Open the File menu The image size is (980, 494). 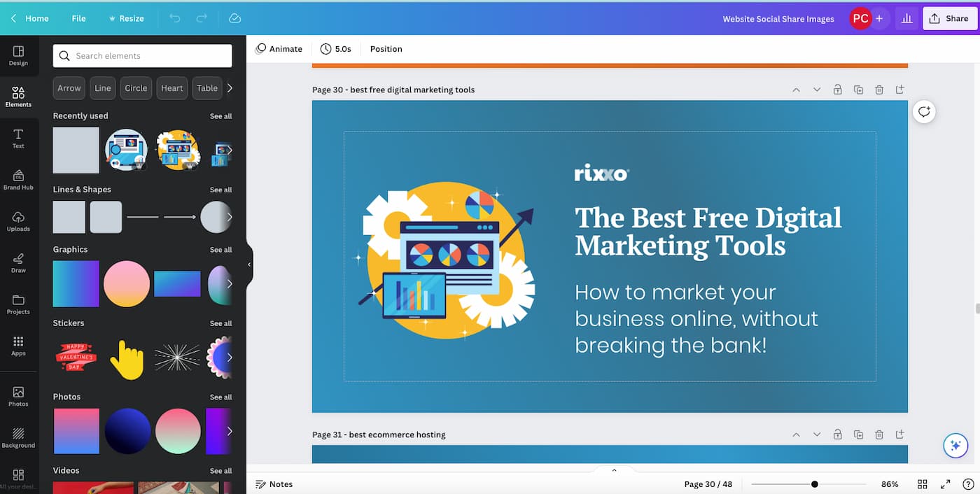pyautogui.click(x=78, y=18)
